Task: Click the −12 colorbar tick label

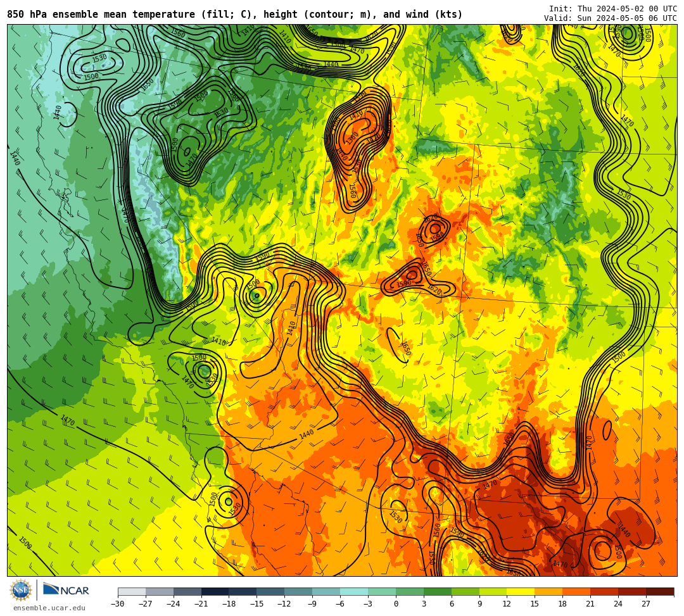Action: [x=285, y=604]
